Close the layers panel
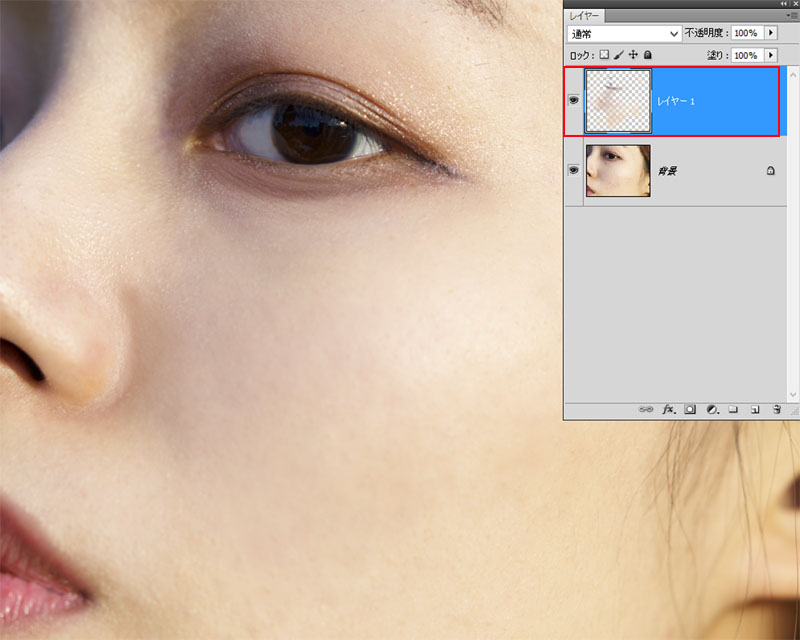The height and width of the screenshot is (640, 800). point(795,4)
